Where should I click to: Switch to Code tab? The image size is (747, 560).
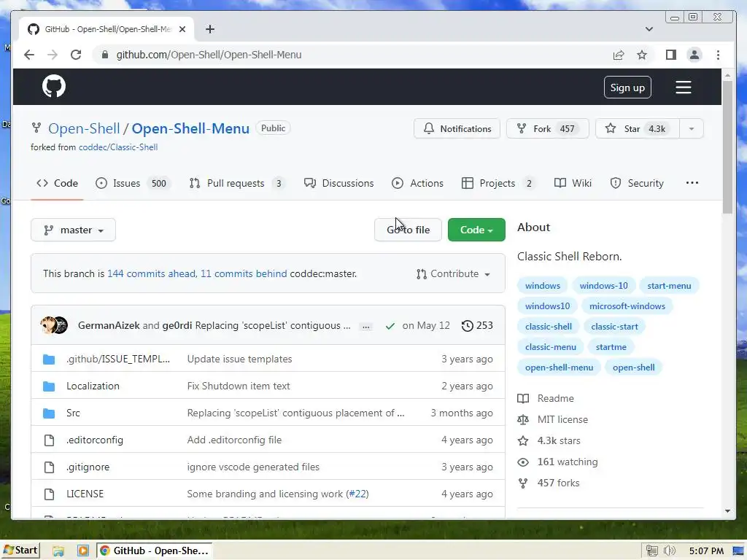[57, 183]
